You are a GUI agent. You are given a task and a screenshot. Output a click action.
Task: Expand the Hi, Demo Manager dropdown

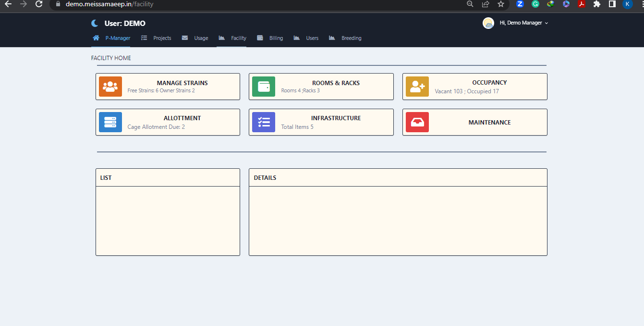pyautogui.click(x=524, y=23)
